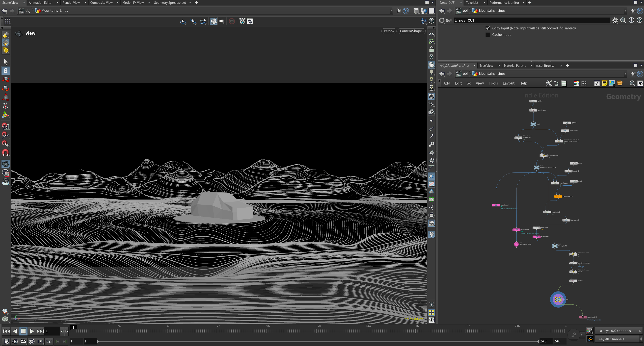The image size is (644, 346).
Task: Click the Play forward button
Action: pyautogui.click(x=32, y=331)
